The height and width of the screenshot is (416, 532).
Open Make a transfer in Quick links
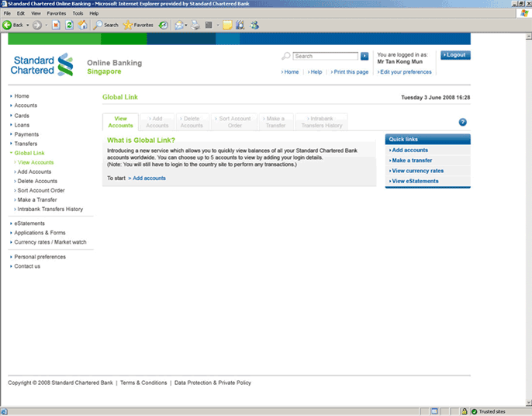[410, 161]
